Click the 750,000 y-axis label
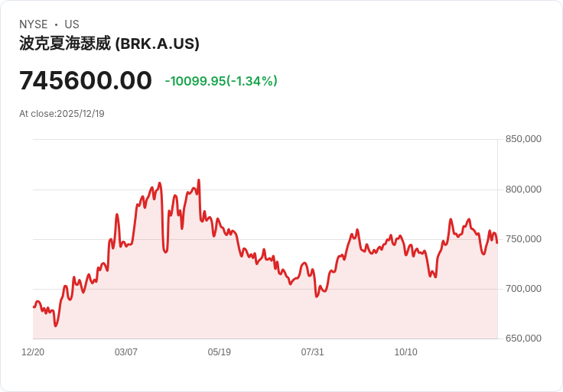This screenshot has width=563, height=392. tap(523, 239)
